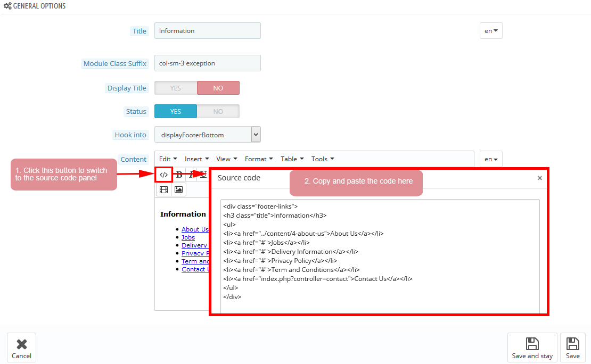
Task: Click the Cancel button
Action: point(21,348)
